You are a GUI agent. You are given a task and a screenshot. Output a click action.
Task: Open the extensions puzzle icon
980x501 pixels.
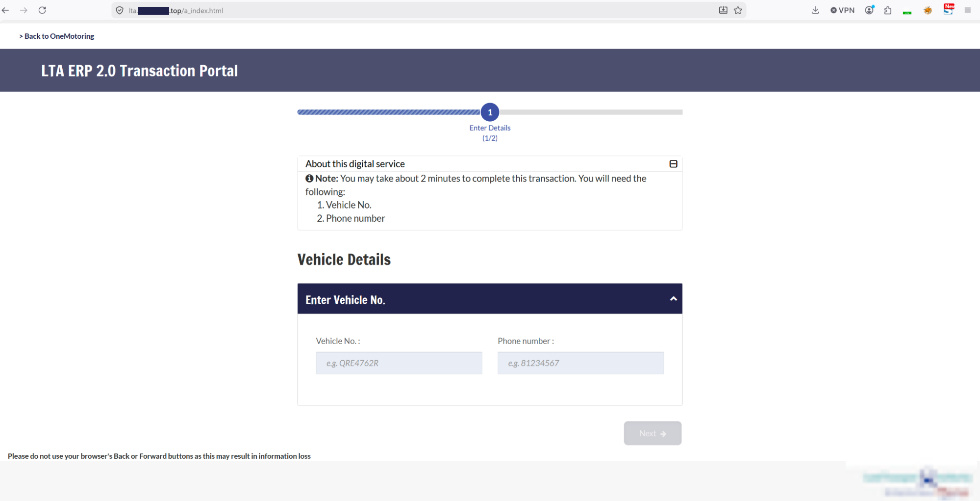point(888,10)
